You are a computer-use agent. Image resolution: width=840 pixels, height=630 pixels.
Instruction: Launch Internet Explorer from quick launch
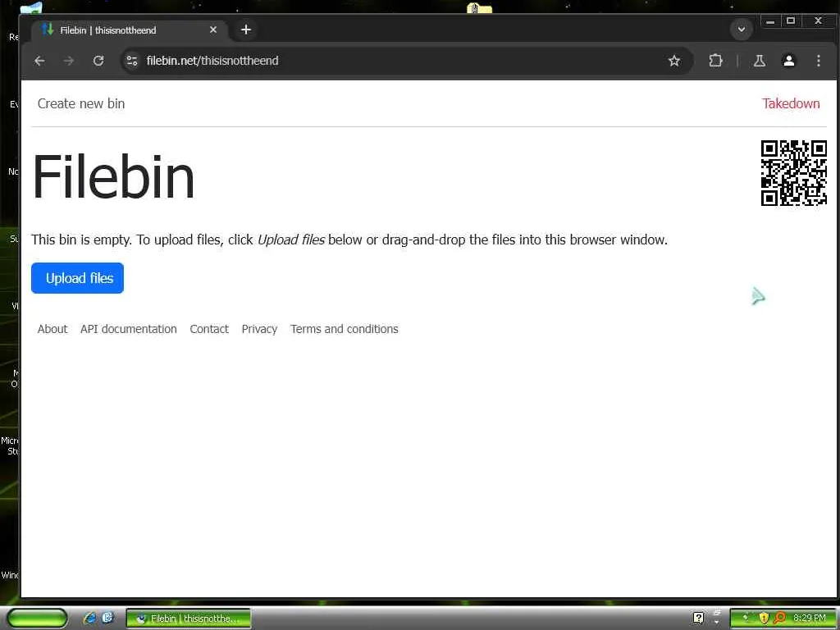(x=89, y=618)
